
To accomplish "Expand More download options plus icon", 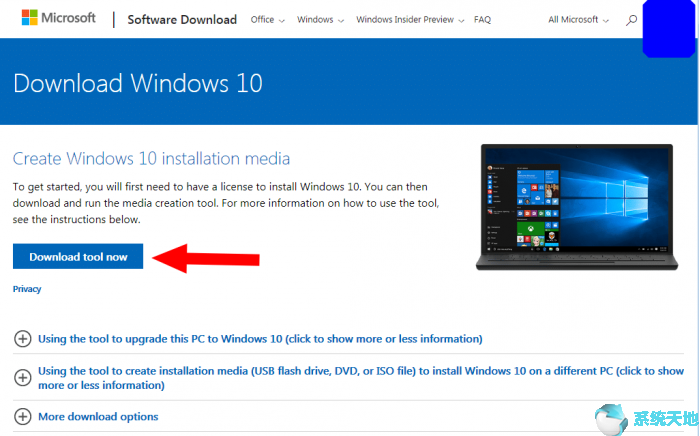I will point(22,416).
